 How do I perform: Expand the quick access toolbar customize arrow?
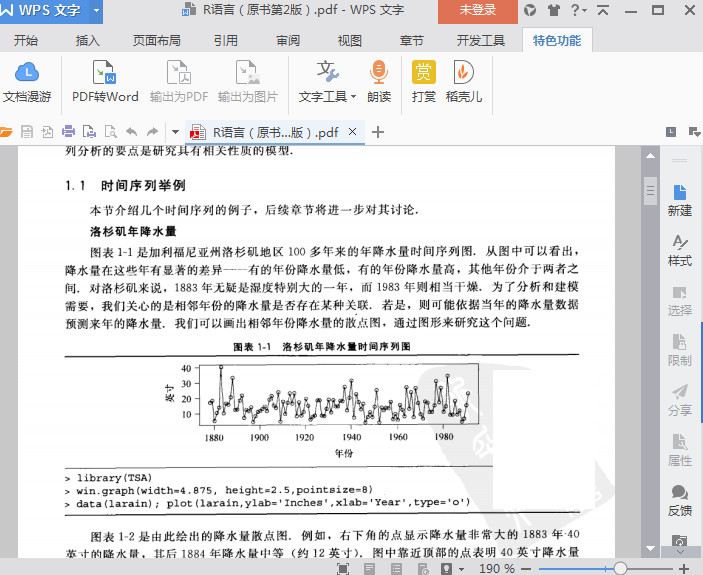pyautogui.click(x=175, y=132)
